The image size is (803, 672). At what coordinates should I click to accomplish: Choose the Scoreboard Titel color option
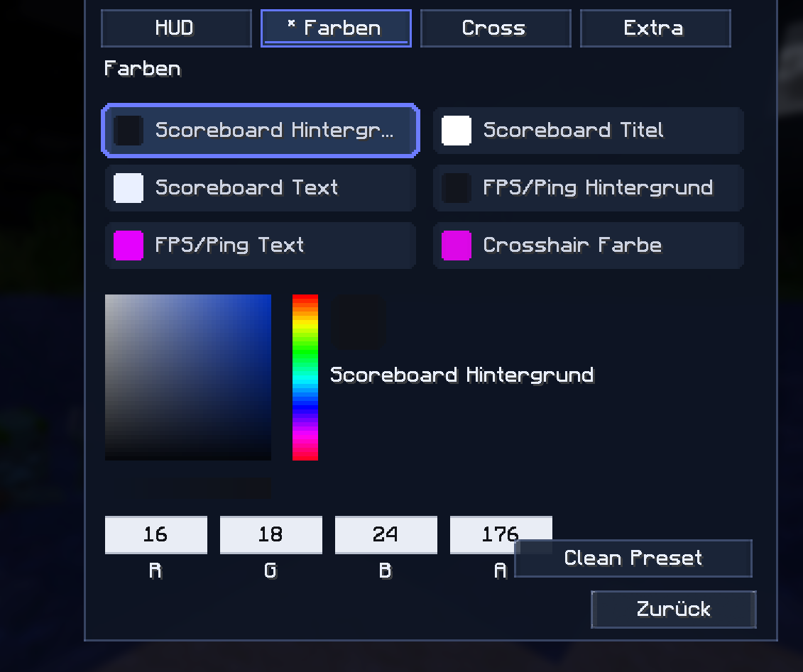(x=589, y=131)
